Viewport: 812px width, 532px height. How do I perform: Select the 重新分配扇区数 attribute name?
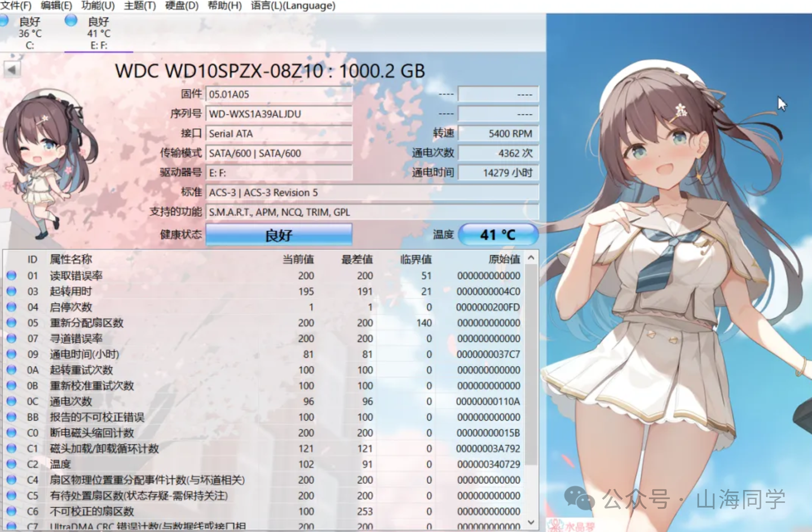[x=86, y=323]
